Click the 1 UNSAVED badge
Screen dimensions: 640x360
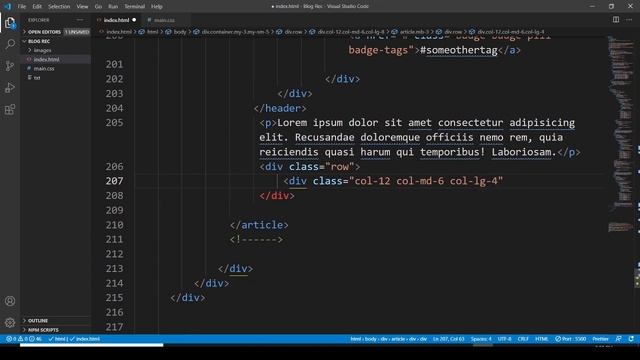coord(77,32)
